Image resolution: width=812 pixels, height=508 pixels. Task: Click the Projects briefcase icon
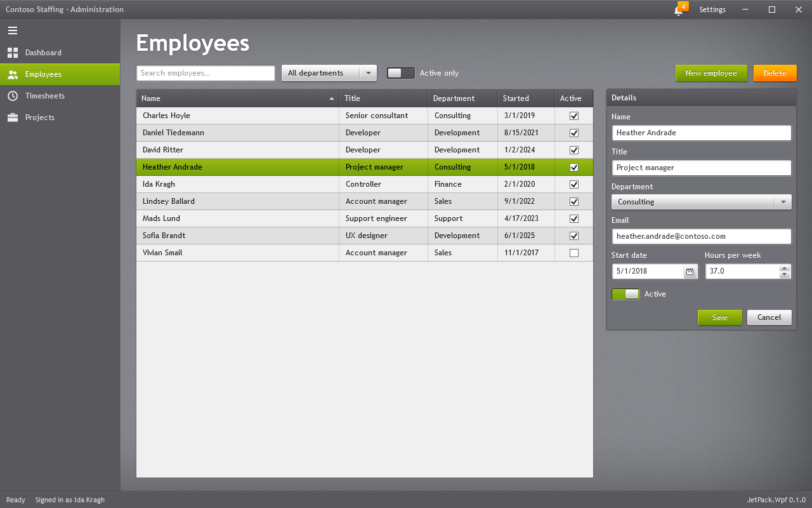(x=13, y=117)
